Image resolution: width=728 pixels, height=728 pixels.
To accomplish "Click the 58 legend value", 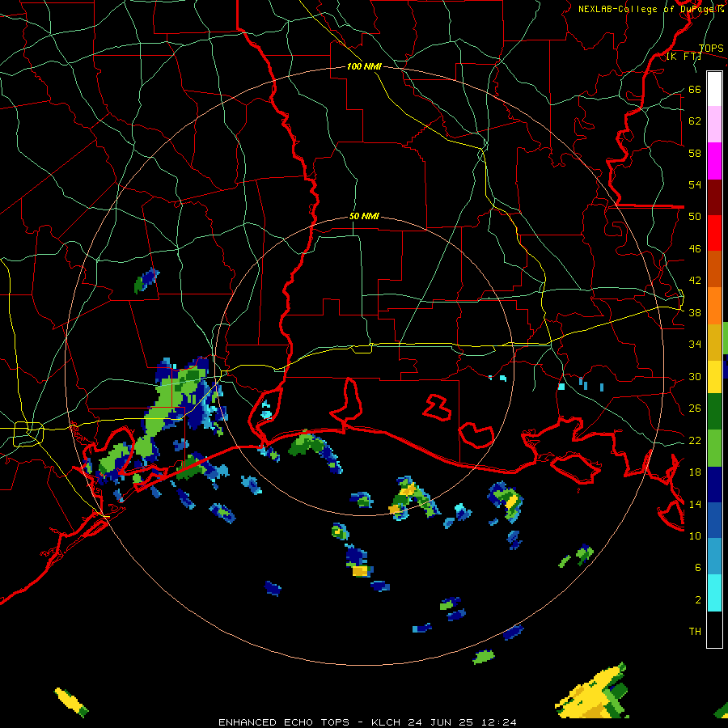I will point(695,153).
